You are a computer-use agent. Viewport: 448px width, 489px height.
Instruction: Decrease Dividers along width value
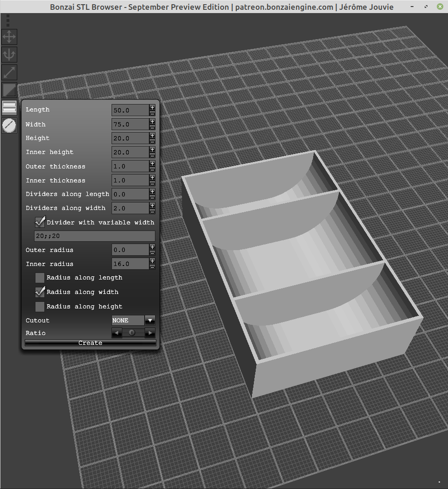pos(152,211)
